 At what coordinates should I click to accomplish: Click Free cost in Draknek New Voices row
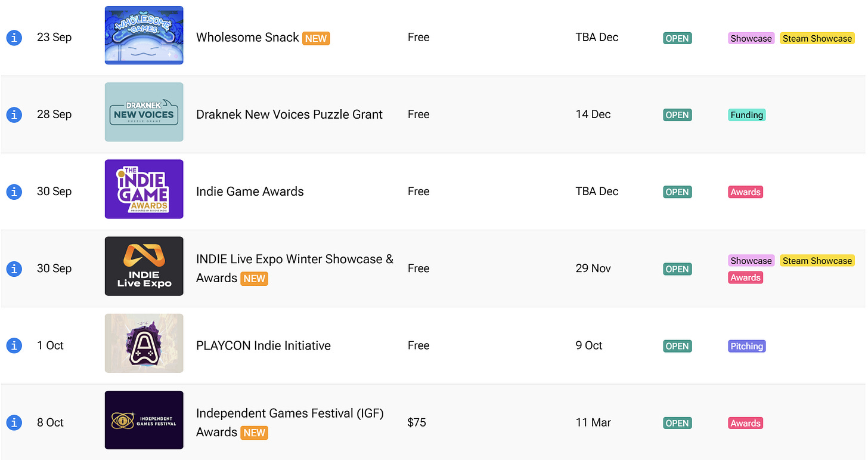(x=418, y=114)
